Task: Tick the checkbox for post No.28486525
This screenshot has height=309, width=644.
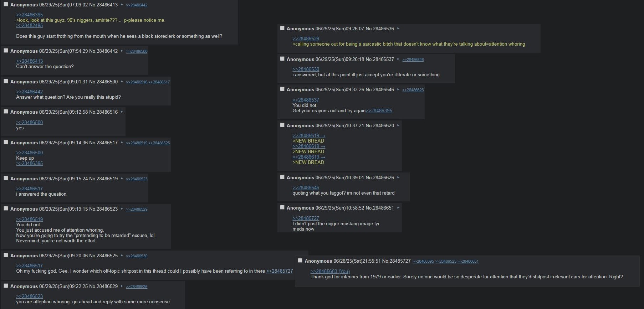Action: point(6,255)
